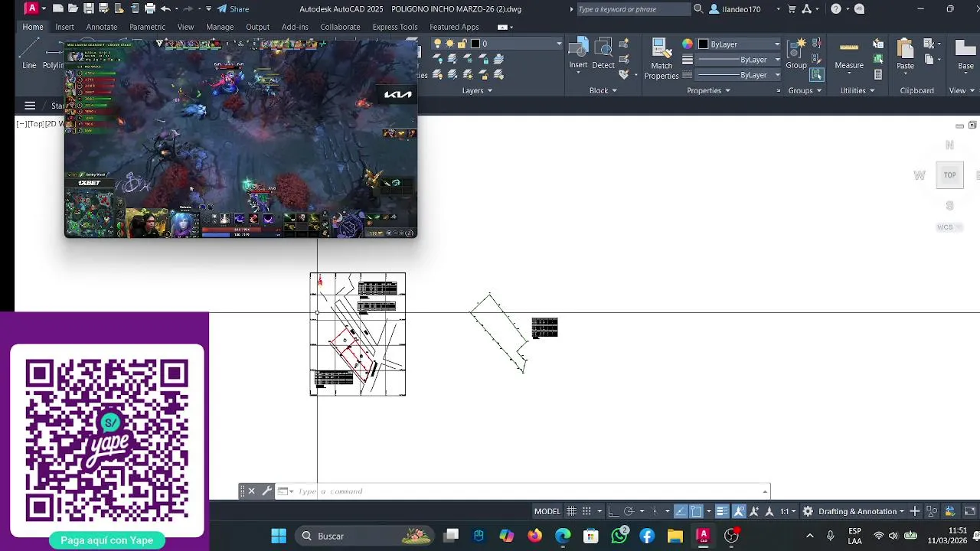The image size is (980, 551).
Task: Expand the Utilities panel title
Action: (x=857, y=90)
